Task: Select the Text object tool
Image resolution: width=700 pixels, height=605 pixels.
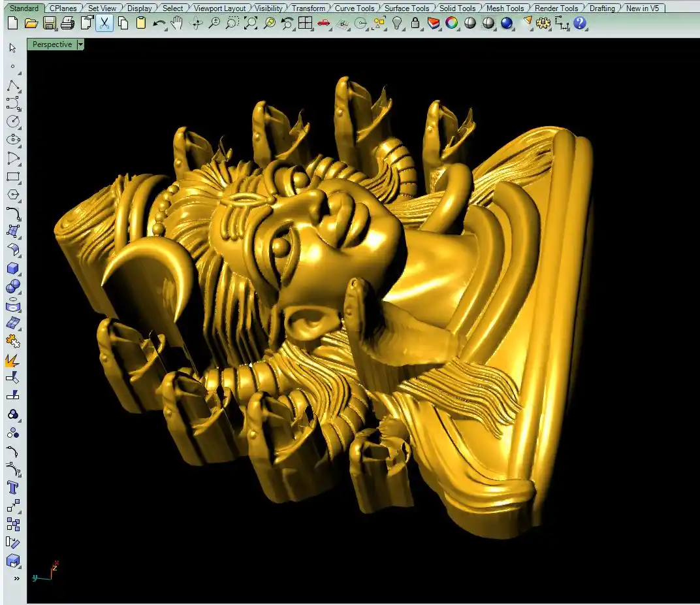Action: (x=12, y=487)
